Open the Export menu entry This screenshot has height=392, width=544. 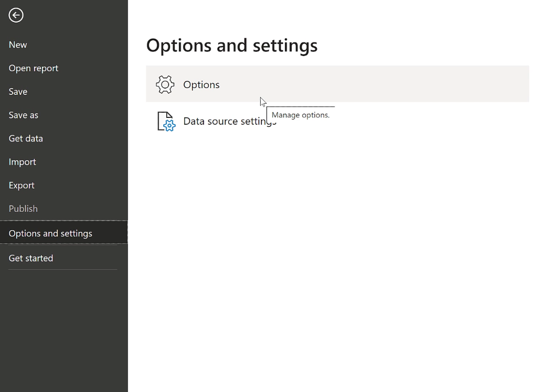[x=22, y=185]
